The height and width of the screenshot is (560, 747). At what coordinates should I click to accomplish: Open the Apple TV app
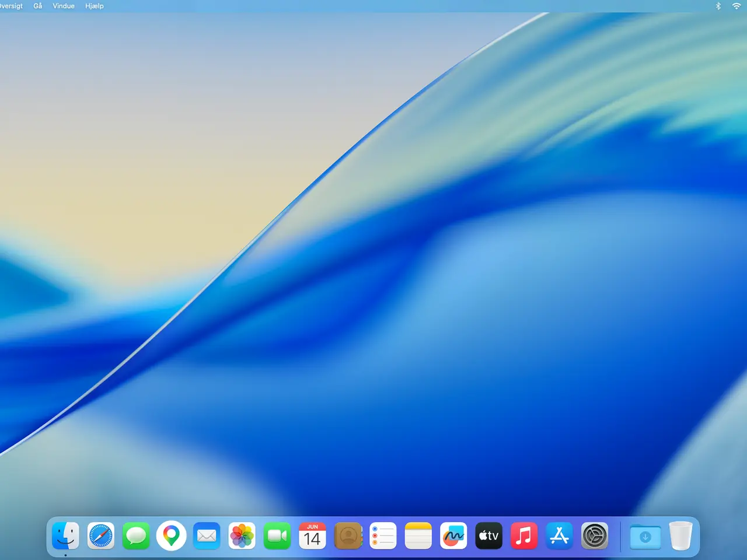click(489, 535)
